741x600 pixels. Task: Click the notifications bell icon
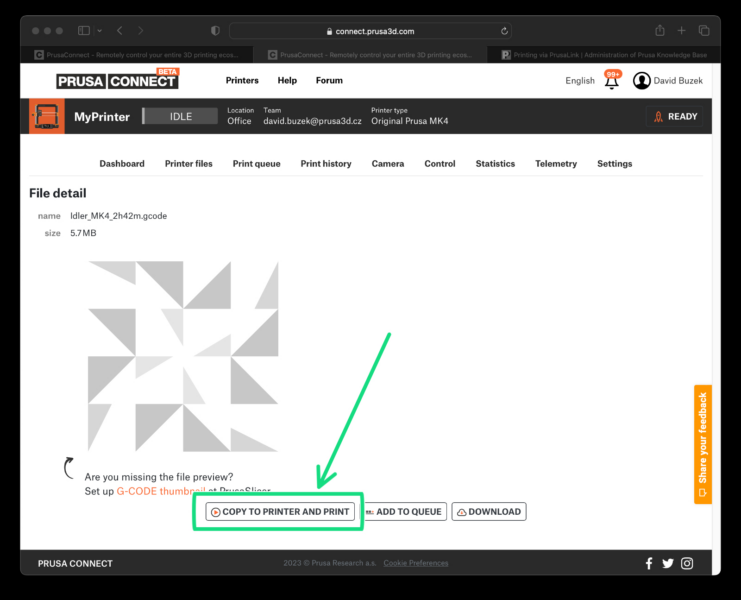coord(612,82)
